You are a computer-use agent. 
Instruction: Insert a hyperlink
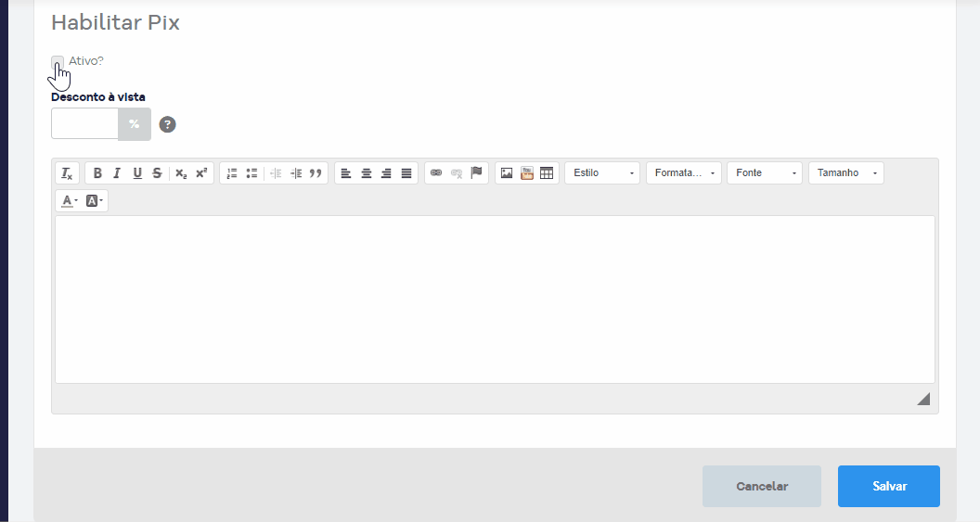click(x=436, y=173)
